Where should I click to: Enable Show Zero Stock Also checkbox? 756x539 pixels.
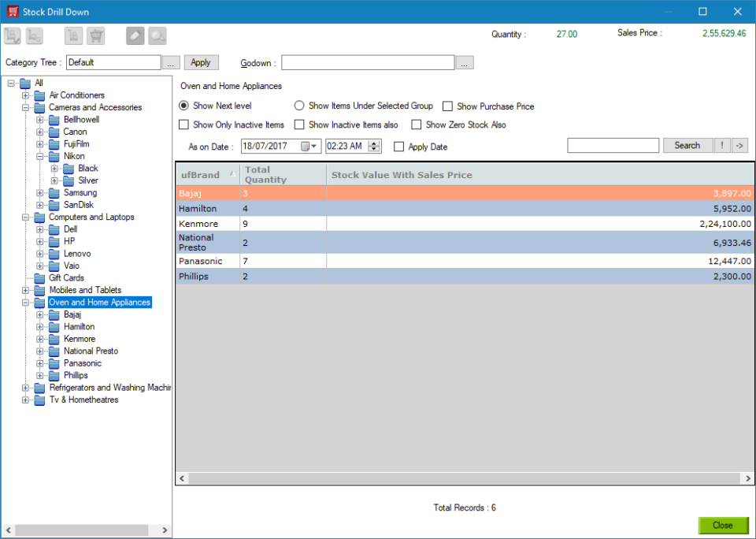[416, 125]
